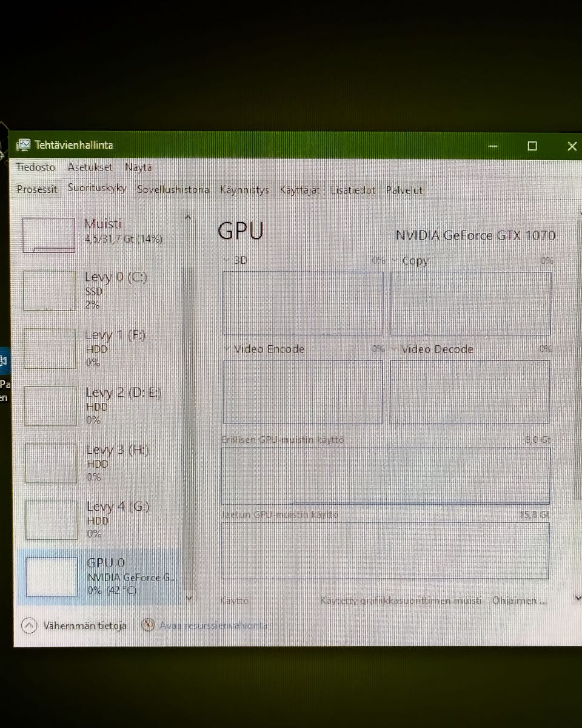Click the Video Decode usage graph
The image size is (582, 728).
(470, 392)
